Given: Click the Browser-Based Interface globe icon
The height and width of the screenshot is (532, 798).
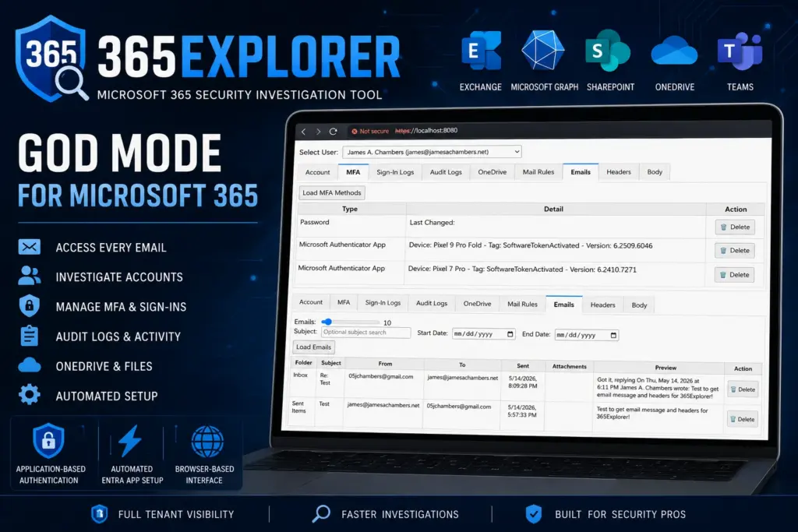Looking at the screenshot, I should [x=207, y=442].
